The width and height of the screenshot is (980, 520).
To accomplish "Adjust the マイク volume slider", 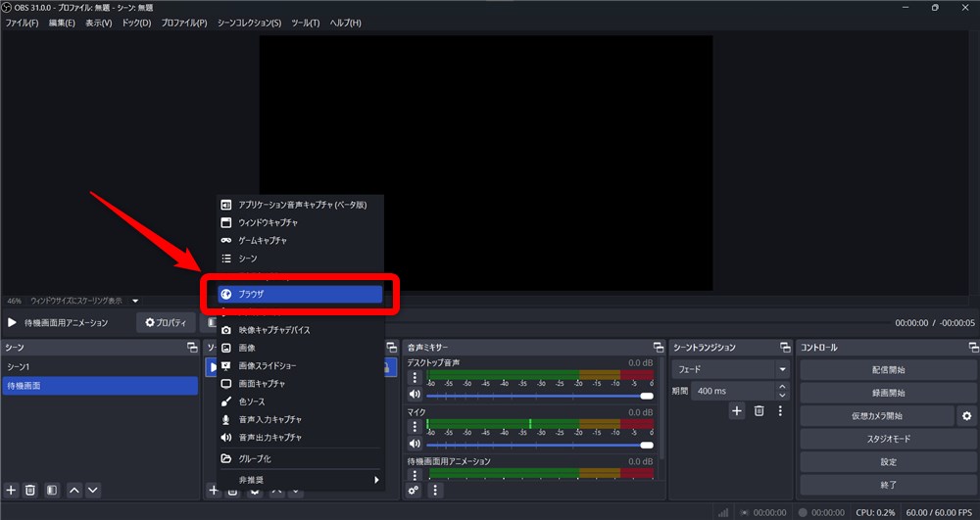I will coord(540,446).
